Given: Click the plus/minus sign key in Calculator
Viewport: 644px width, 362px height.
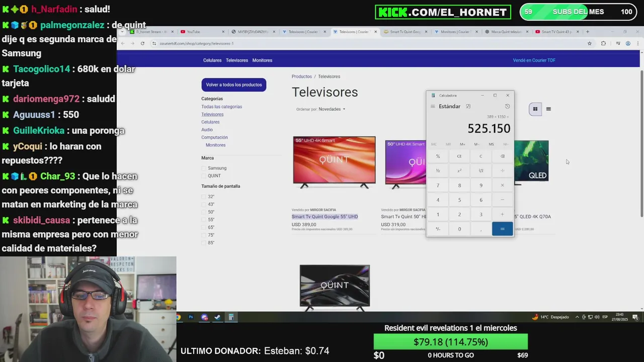Looking at the screenshot, I should click(438, 229).
